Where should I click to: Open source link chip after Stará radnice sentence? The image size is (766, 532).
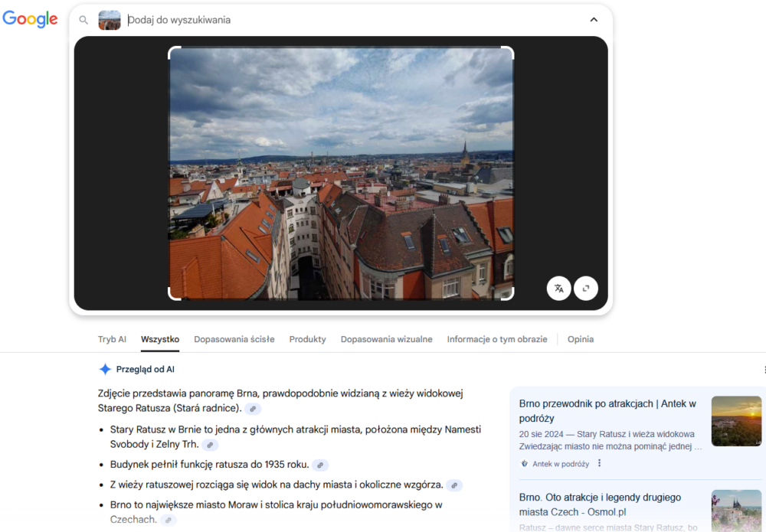point(253,409)
